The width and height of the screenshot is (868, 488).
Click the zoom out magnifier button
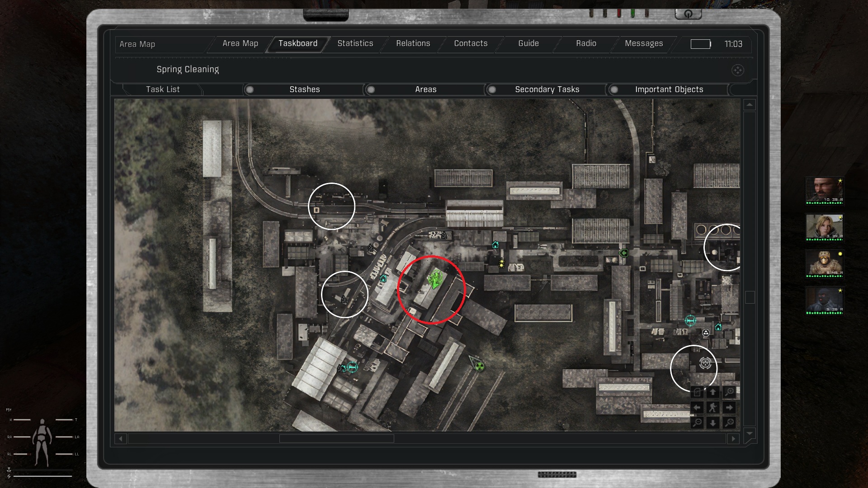point(698,422)
